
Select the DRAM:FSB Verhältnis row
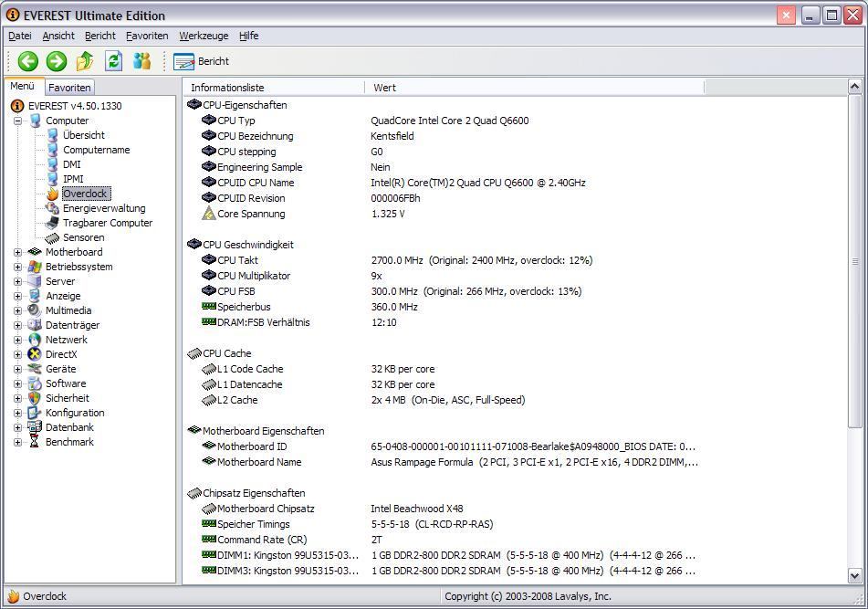click(443, 322)
